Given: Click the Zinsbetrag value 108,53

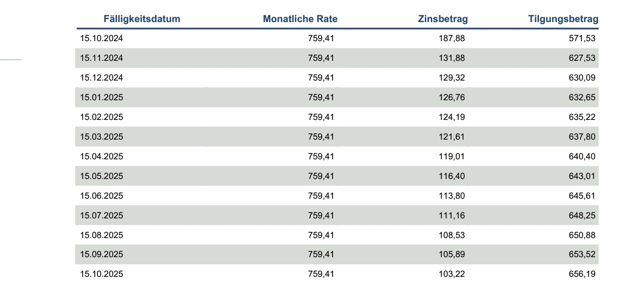Looking at the screenshot, I should pos(452,235).
